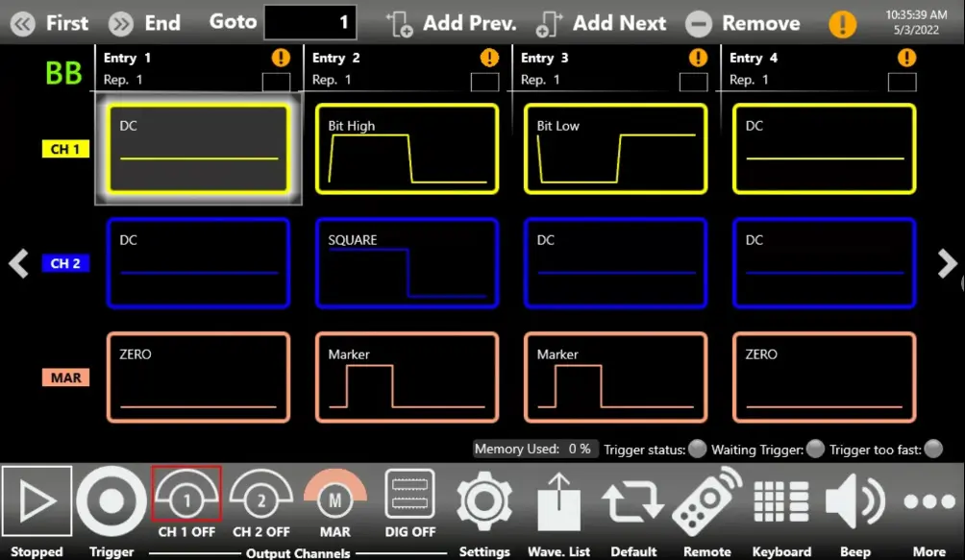The width and height of the screenshot is (965, 560).
Task: Select CH 2 SQUARE waveform
Action: [407, 263]
